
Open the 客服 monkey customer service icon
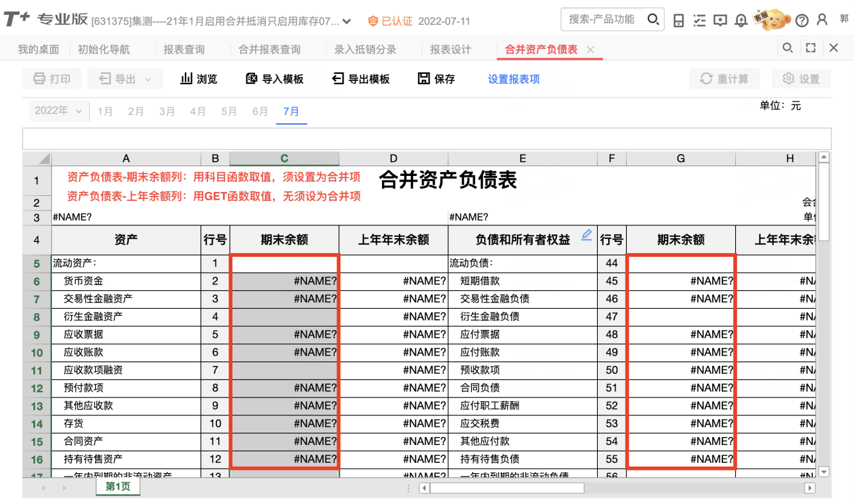click(x=773, y=19)
